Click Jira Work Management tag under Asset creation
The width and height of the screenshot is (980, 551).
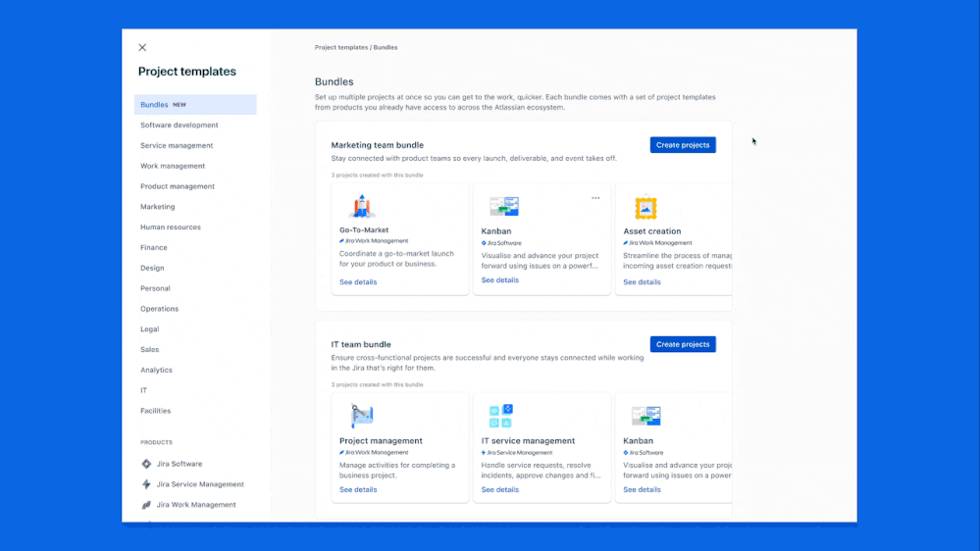click(x=657, y=243)
